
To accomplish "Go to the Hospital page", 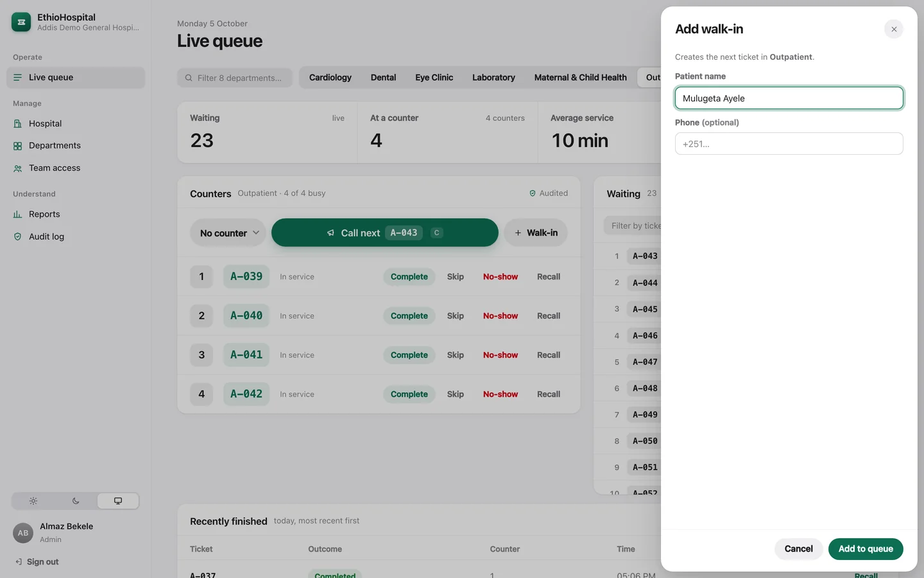I will point(76,124).
